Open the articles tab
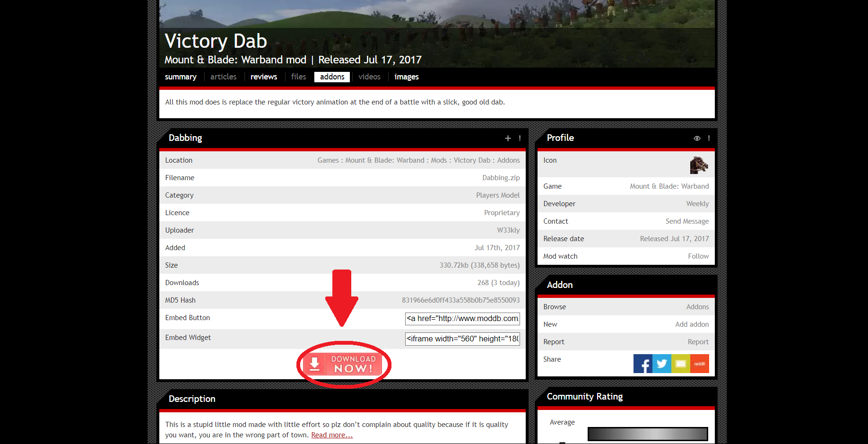868x444 pixels. tap(223, 77)
